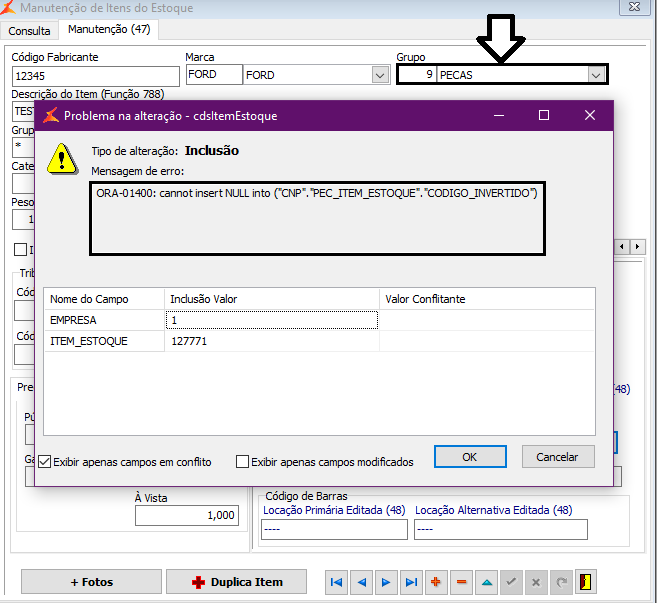The image size is (657, 603).
Task: Click the Nome do Campo column header
Action: point(104,299)
